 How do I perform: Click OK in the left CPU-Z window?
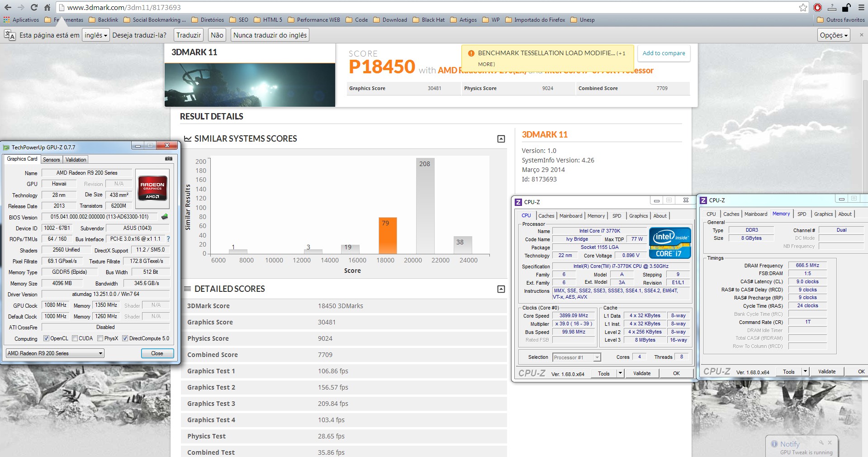coord(676,373)
